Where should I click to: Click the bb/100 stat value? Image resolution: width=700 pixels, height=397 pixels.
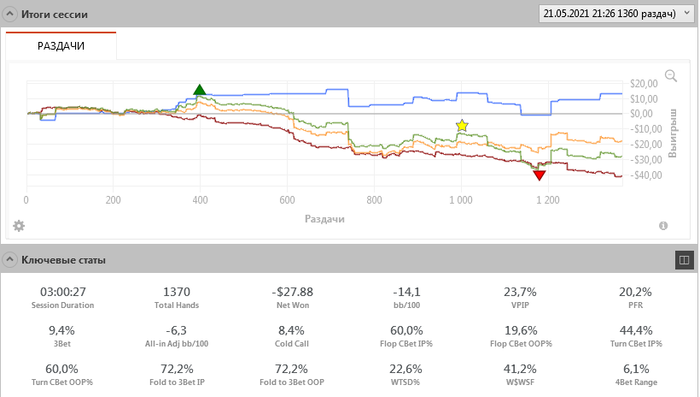(x=407, y=292)
